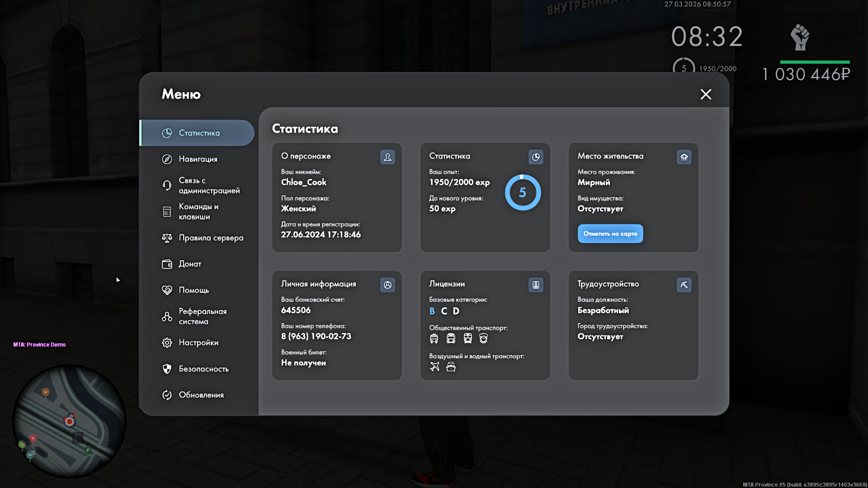Screen dimensions: 868x488
Task: Click the account icon in Личная информация card
Action: pyautogui.click(x=387, y=285)
